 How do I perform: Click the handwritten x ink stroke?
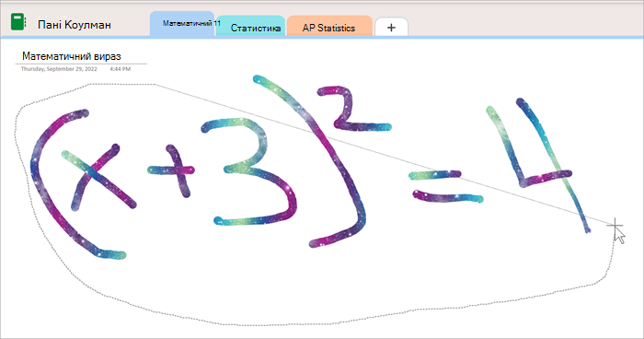[x=98, y=177]
